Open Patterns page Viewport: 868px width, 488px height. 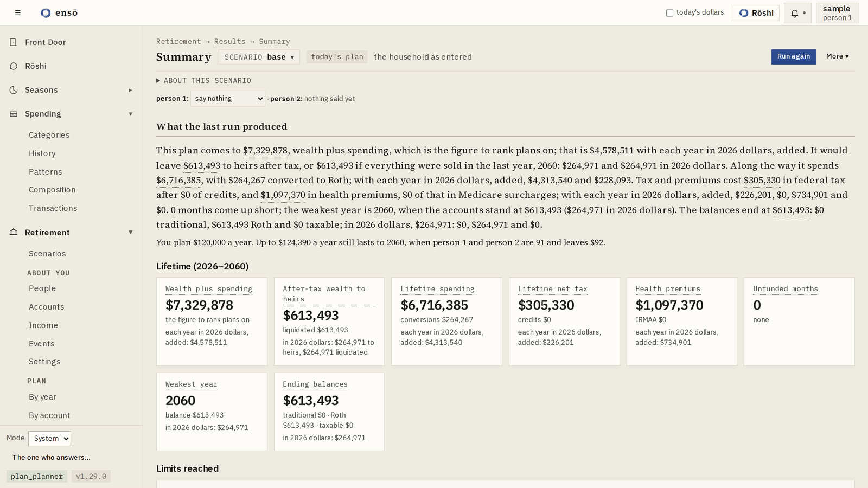click(46, 172)
